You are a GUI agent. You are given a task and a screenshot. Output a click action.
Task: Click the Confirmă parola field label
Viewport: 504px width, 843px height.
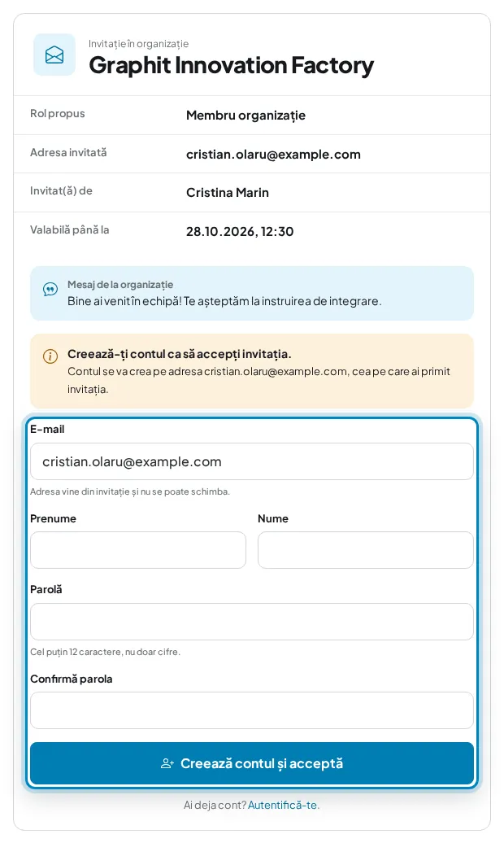(72, 679)
